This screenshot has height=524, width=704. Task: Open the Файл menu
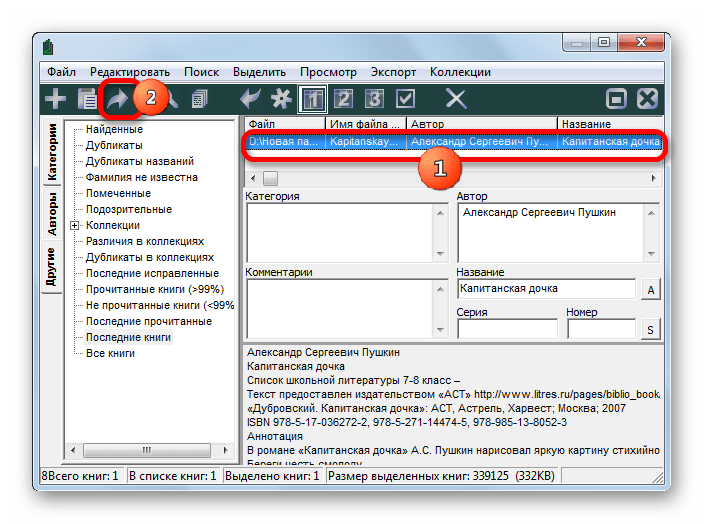point(62,72)
